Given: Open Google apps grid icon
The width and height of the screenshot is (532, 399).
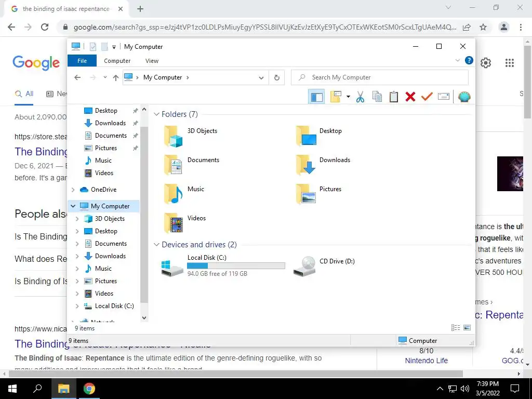Looking at the screenshot, I should (x=509, y=63).
